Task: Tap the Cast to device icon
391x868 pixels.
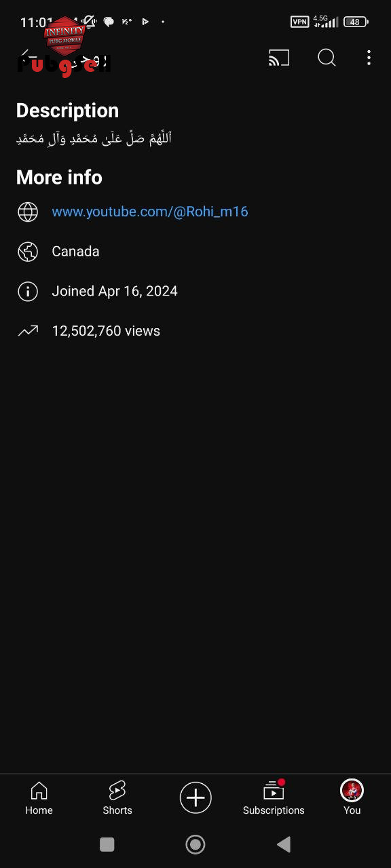Action: tap(279, 58)
